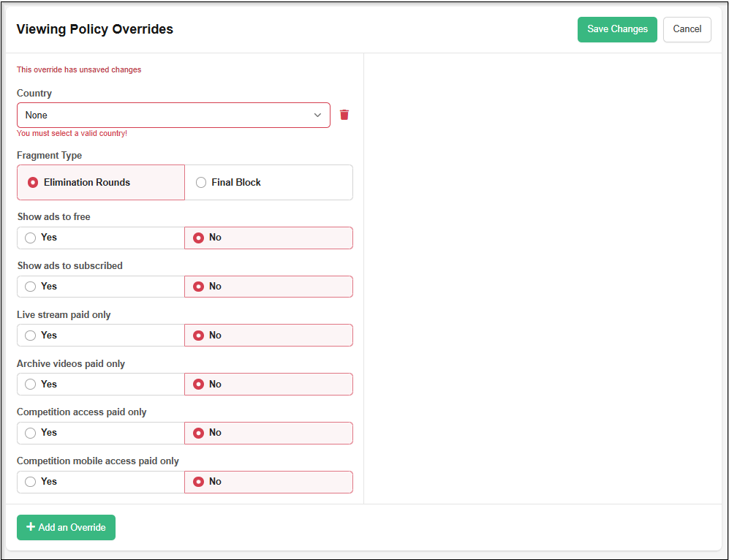Click the red trash delete override icon
This screenshot has width=729, height=560.
coord(344,115)
